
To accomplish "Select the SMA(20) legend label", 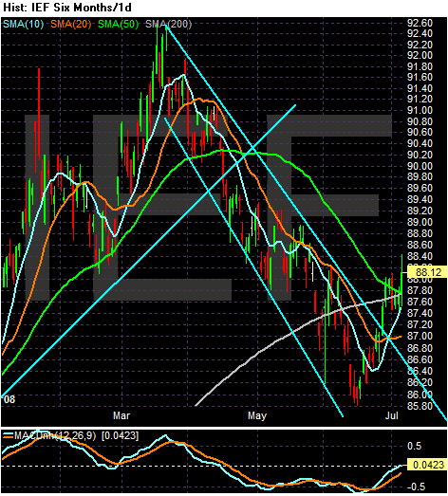I will pyautogui.click(x=71, y=24).
